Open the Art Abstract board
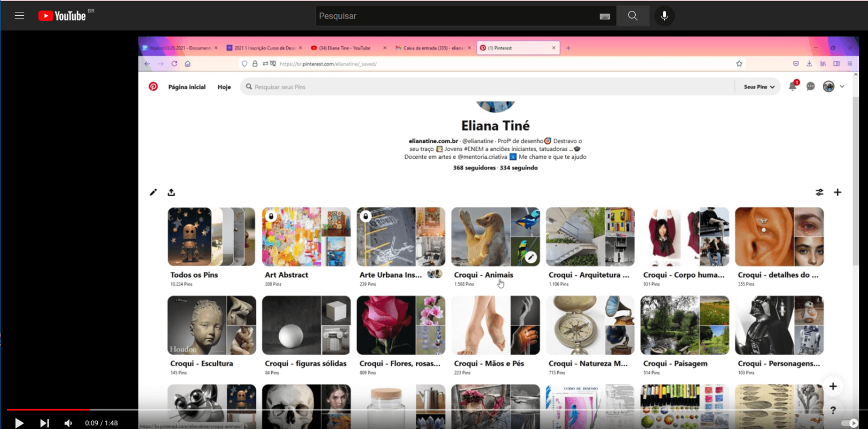Image resolution: width=868 pixels, height=429 pixels. click(x=306, y=236)
